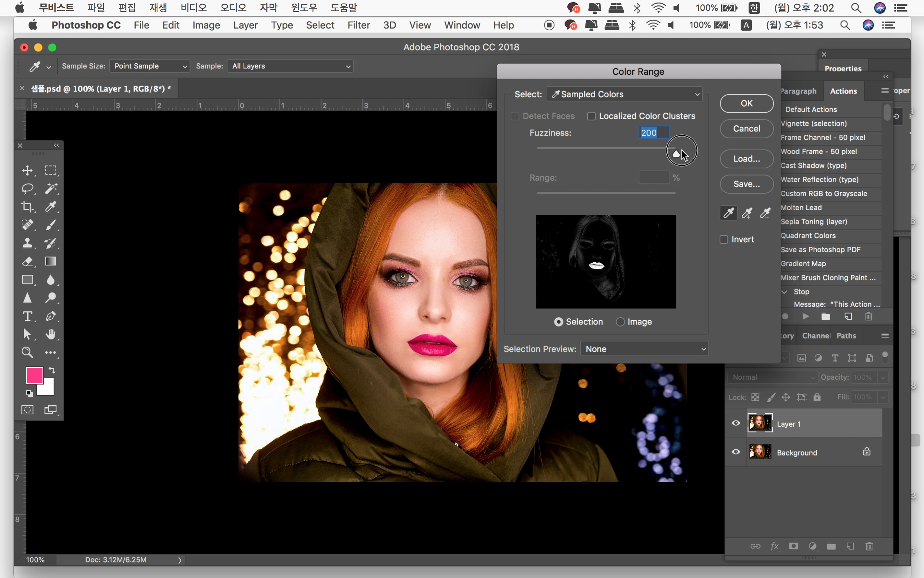This screenshot has width=924, height=578.
Task: Switch to the Actions tab
Action: click(844, 91)
